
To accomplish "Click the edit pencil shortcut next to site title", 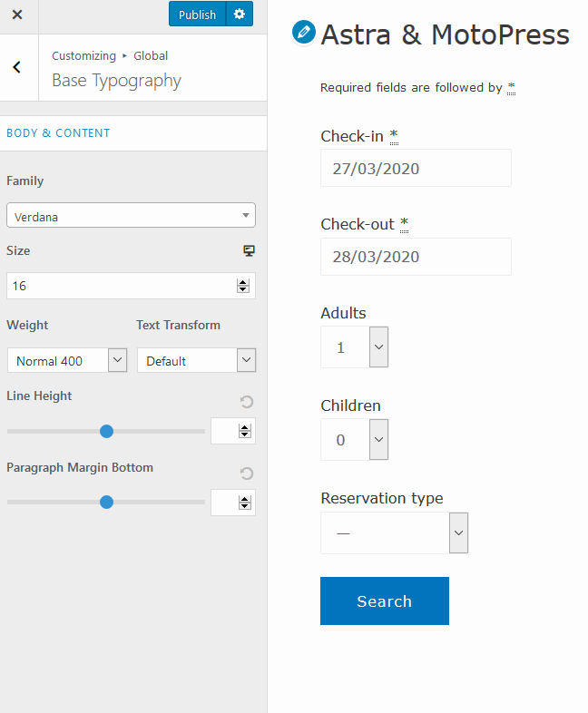I will click(x=304, y=33).
